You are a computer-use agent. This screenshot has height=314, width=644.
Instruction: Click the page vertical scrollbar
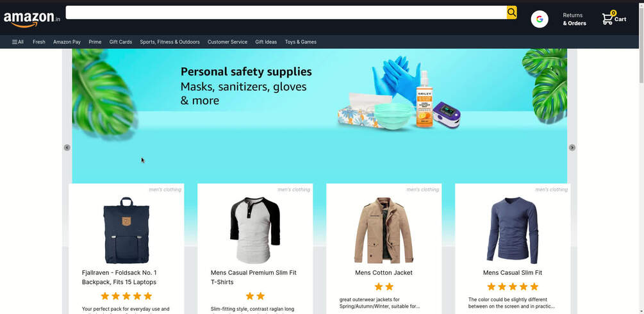point(641,157)
